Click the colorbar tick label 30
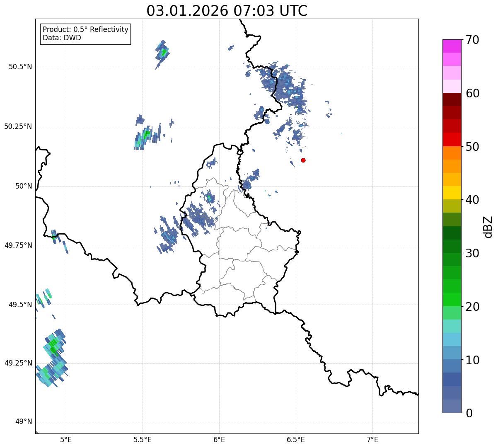 tap(473, 253)
